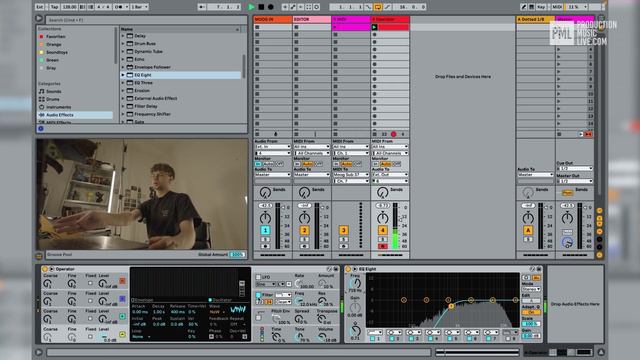Open the Cue Out dropdown
Image resolution: width=640 pixels, height=360 pixels.
[575, 169]
